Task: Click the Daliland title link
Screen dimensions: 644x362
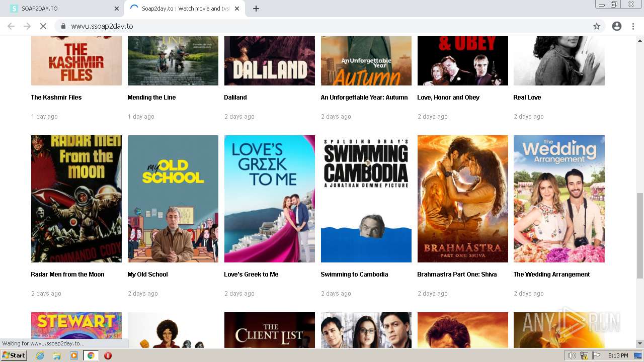Action: click(x=235, y=98)
